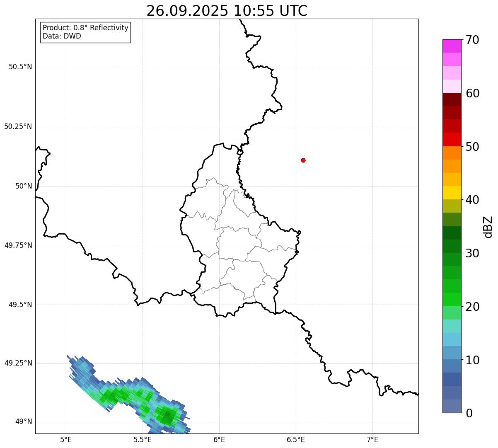498x448 pixels.
Task: Click the turquoise colorbar segment below 20
Action: [452, 326]
